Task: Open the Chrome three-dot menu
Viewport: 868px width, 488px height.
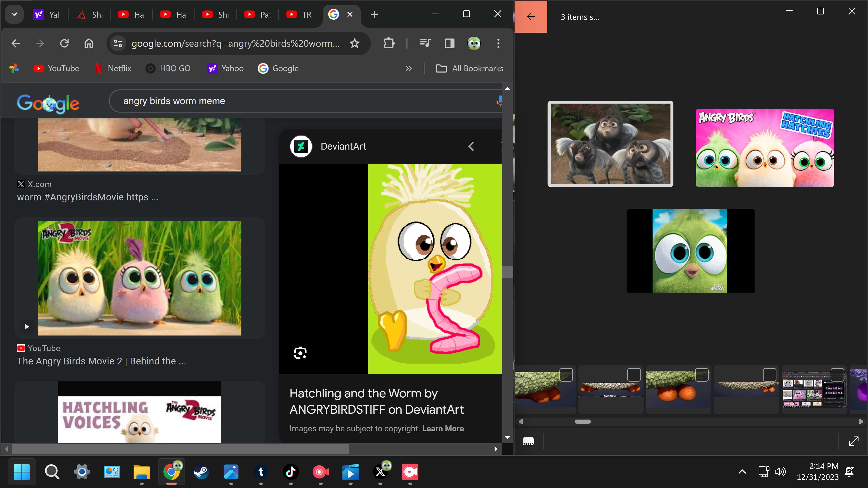Action: tap(498, 43)
